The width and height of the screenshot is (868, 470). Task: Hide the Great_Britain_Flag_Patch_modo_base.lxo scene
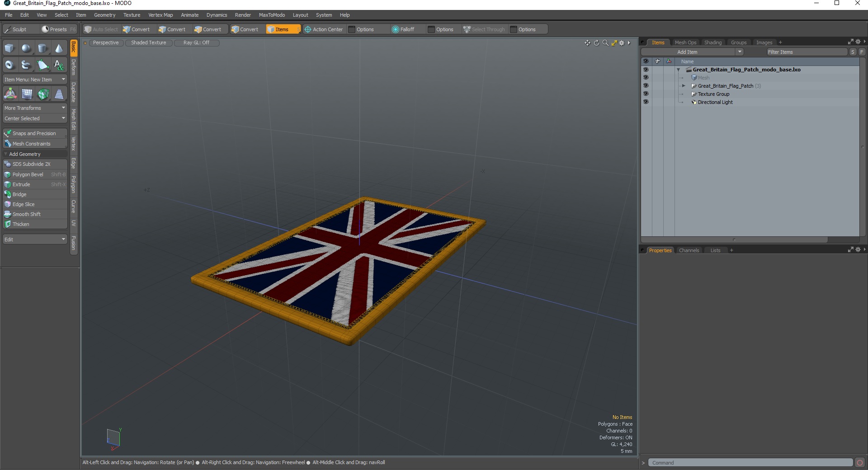tap(646, 70)
